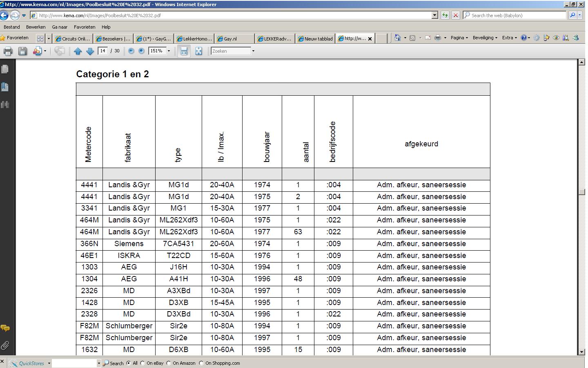The image size is (588, 368).
Task: Open the Bewerken menu
Action: point(36,27)
